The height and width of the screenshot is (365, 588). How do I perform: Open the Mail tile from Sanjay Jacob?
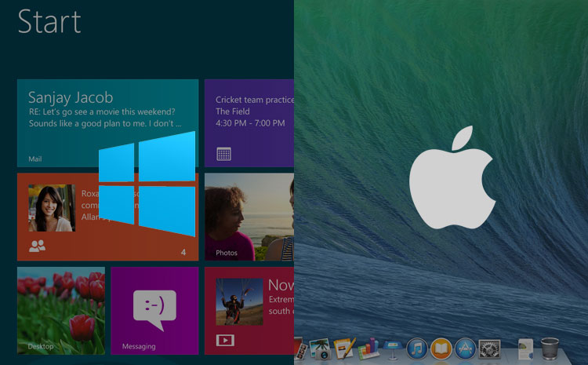[x=107, y=122]
